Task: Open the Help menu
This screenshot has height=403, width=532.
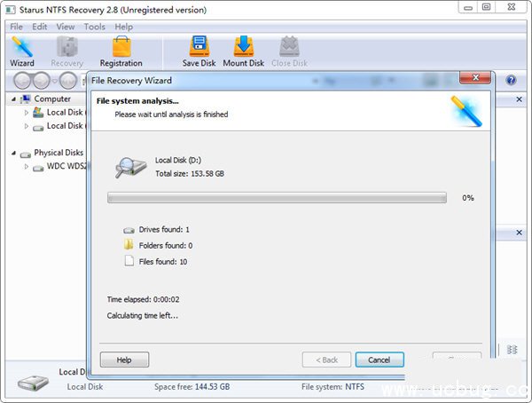Action: [x=123, y=27]
